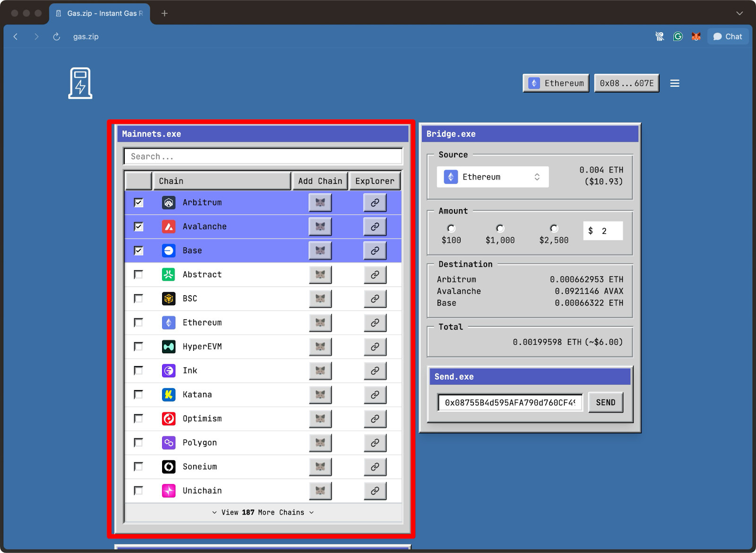Add Polygon chain via MetaMask fox icon
The height and width of the screenshot is (553, 756).
click(x=320, y=443)
